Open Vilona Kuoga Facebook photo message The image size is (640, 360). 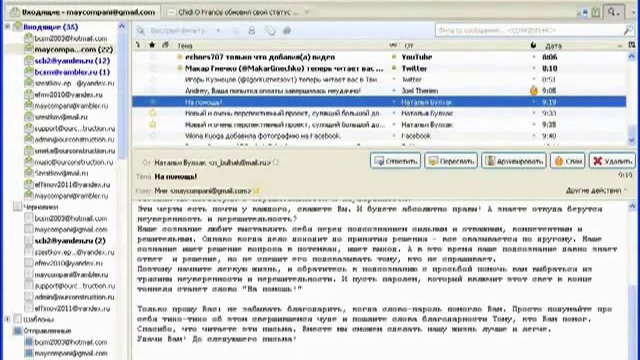tap(263, 136)
